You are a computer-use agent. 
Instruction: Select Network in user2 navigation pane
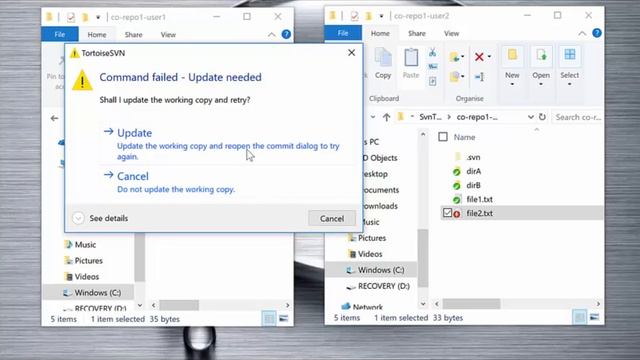click(362, 306)
